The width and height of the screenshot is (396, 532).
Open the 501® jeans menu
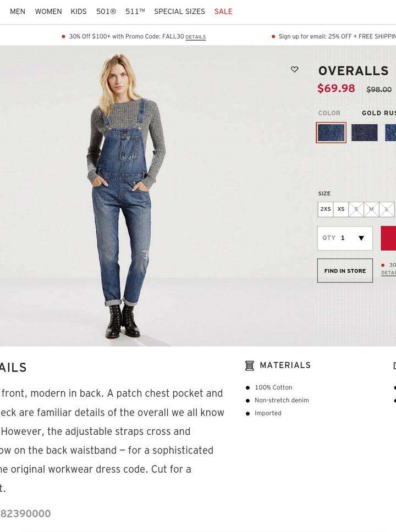tap(106, 12)
